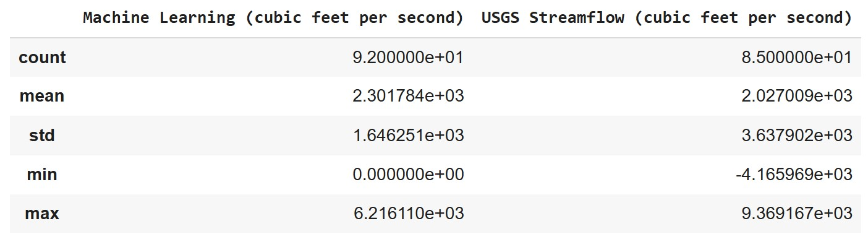Select the std row label
The width and height of the screenshot is (868, 239).
42,136
